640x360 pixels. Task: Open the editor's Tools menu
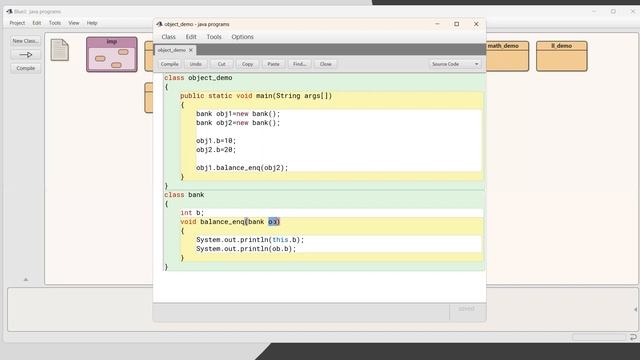coord(213,37)
